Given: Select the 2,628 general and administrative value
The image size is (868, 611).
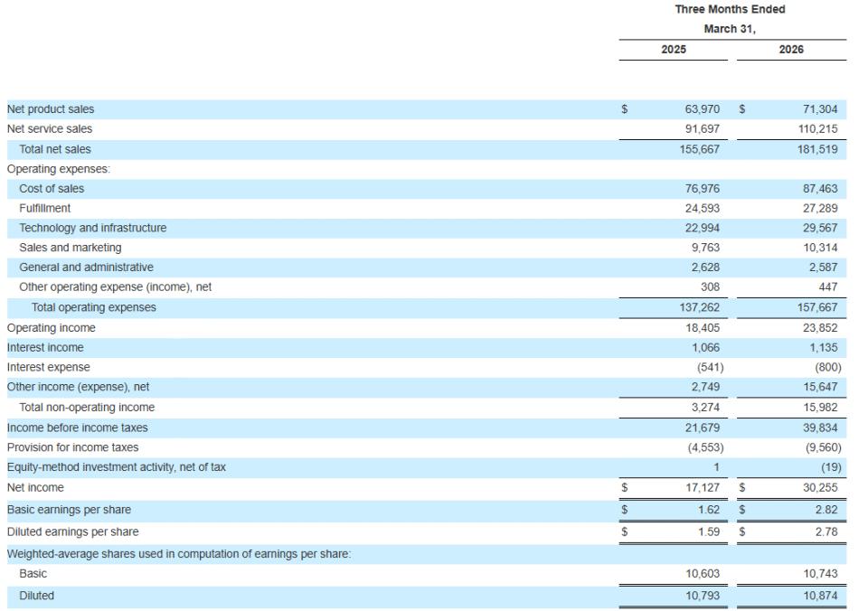Looking at the screenshot, I should coord(705,268).
